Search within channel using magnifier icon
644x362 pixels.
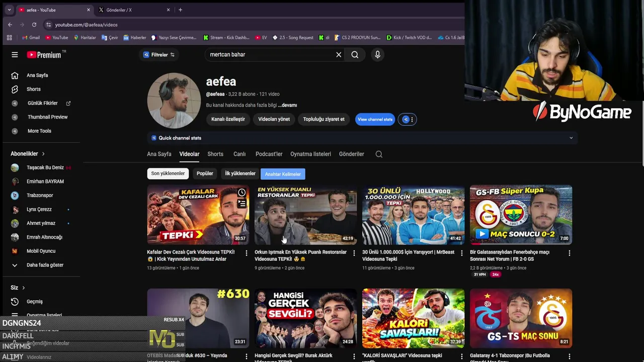[x=379, y=154]
